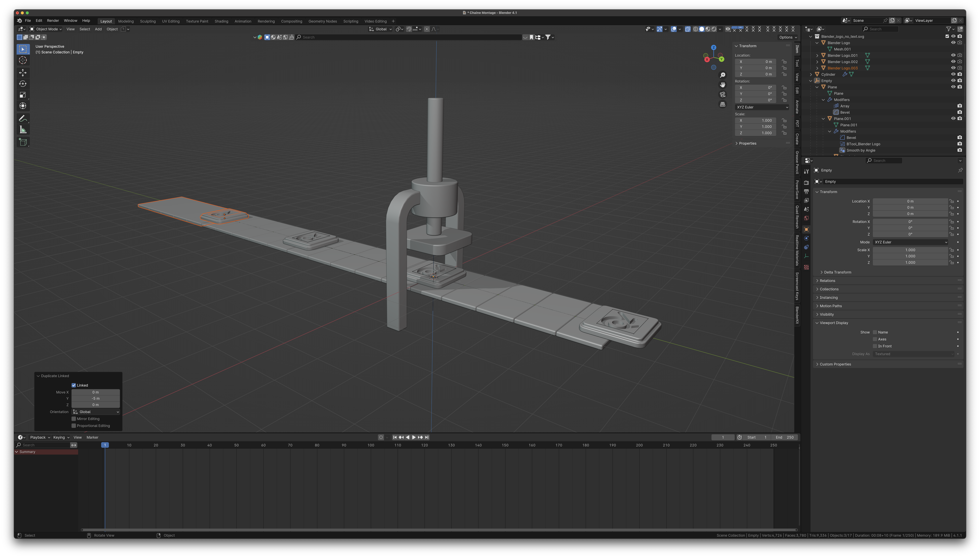Image resolution: width=980 pixels, height=557 pixels.
Task: Click the Z axis on navigation gizmo
Action: click(714, 47)
